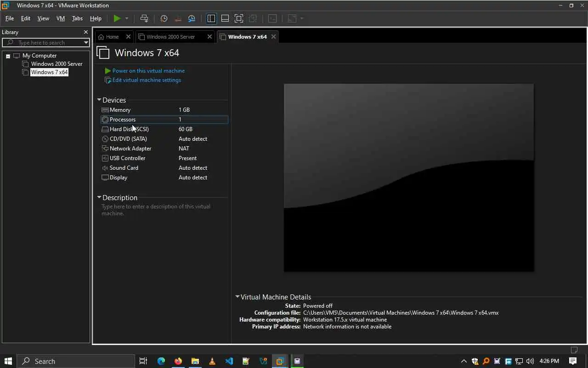Collapse the My Computer tree node
588x368 pixels.
click(x=8, y=56)
